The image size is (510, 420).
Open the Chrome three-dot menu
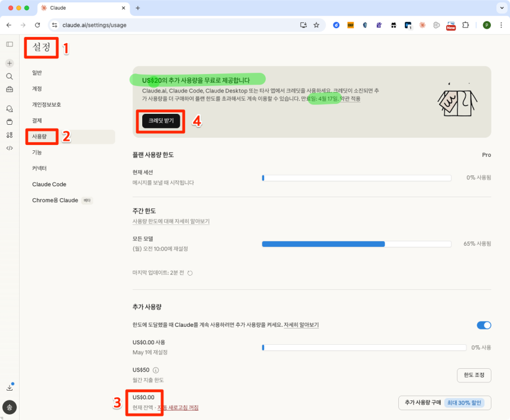[501, 25]
